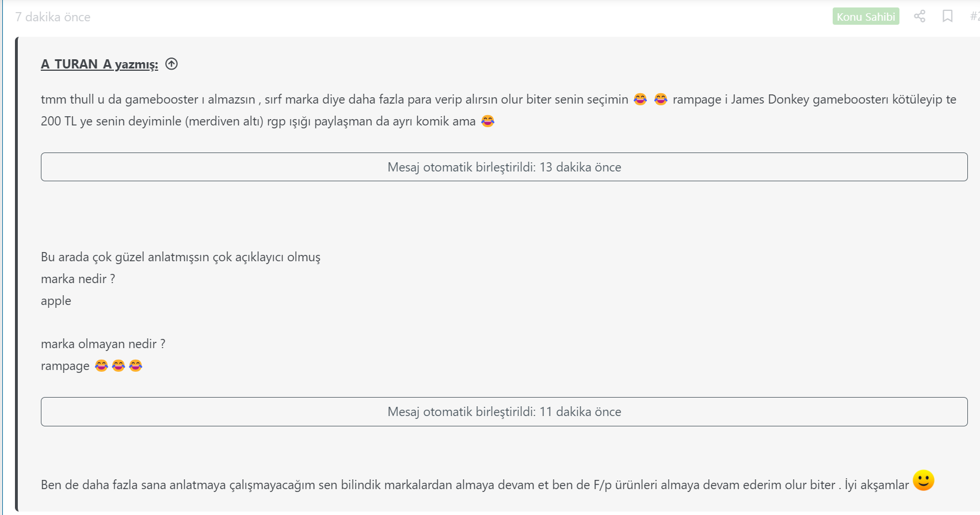Click the share icon on the post
Image resolution: width=980 pixels, height=515 pixels.
click(920, 16)
